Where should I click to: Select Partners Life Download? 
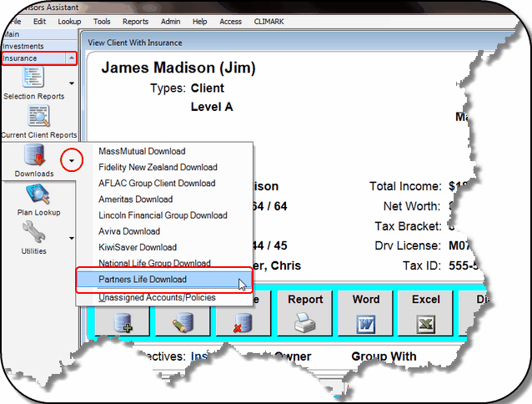pos(143,279)
